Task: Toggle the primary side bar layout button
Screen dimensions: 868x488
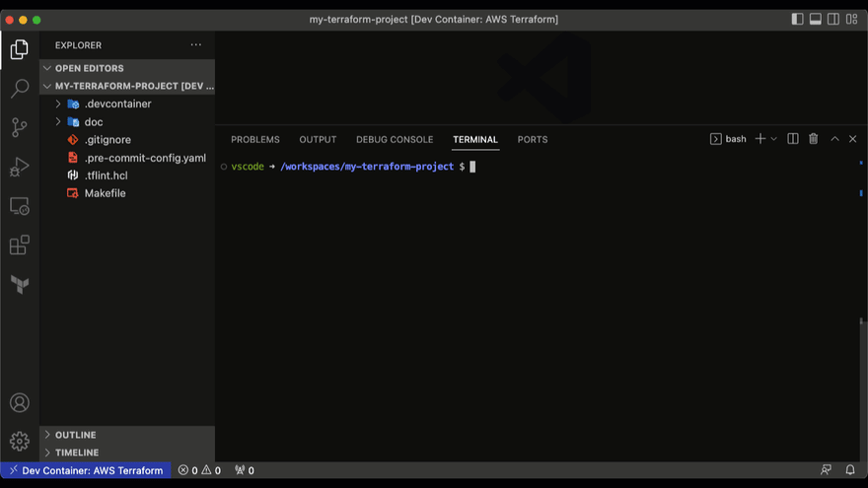Action: pyautogui.click(x=797, y=20)
